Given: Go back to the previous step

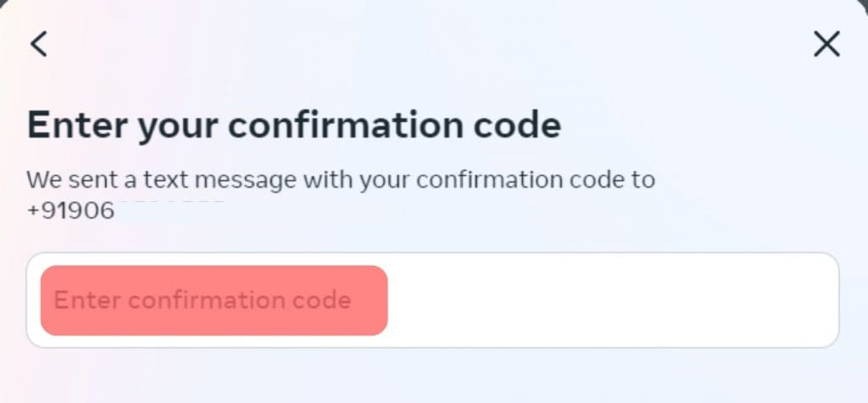Looking at the screenshot, I should [39, 44].
